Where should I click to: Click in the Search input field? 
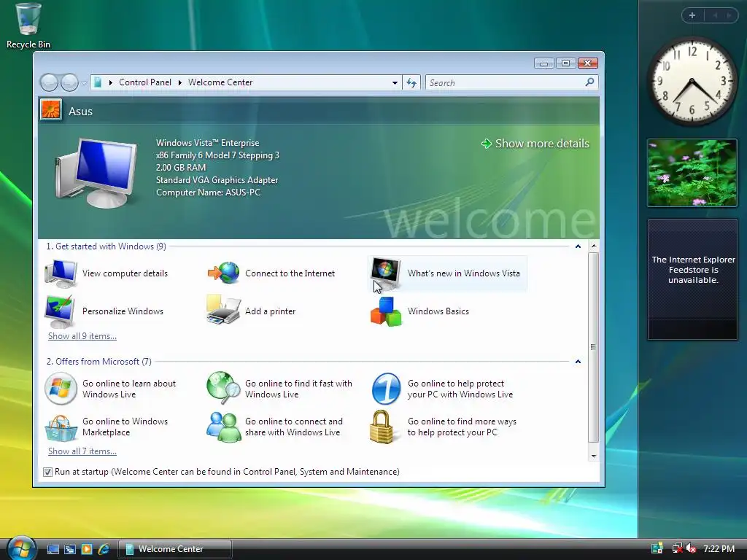pos(505,83)
